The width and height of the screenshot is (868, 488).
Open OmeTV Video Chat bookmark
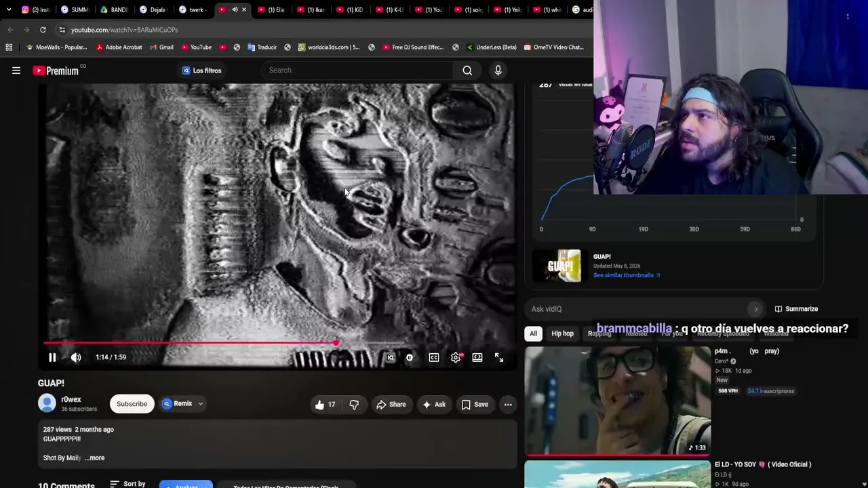(x=553, y=47)
